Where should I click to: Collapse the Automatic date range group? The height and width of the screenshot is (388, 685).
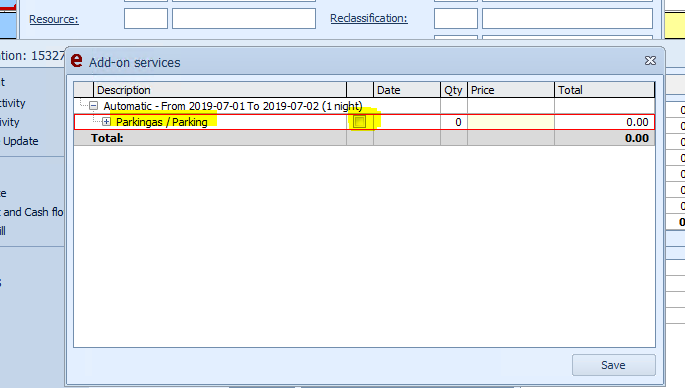point(93,106)
